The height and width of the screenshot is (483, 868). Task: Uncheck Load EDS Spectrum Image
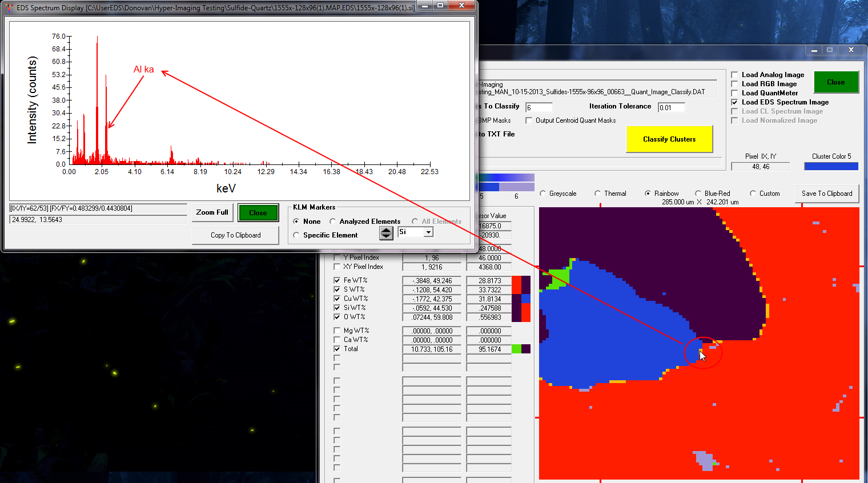(x=735, y=102)
